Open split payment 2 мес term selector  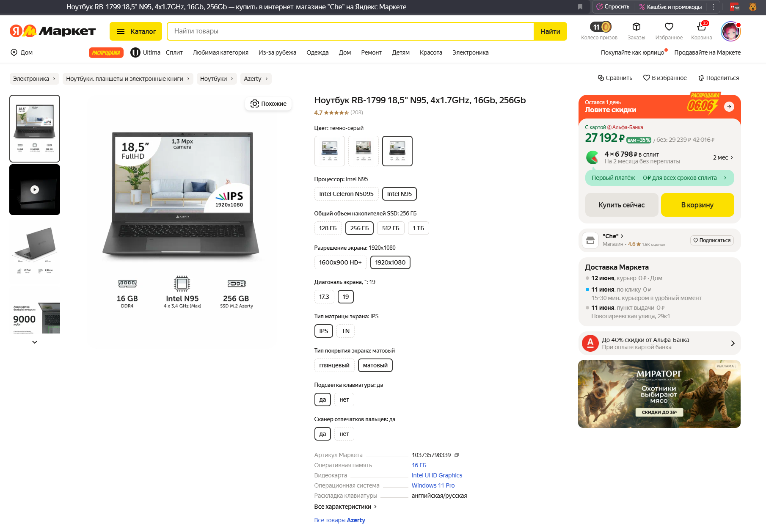(x=723, y=157)
